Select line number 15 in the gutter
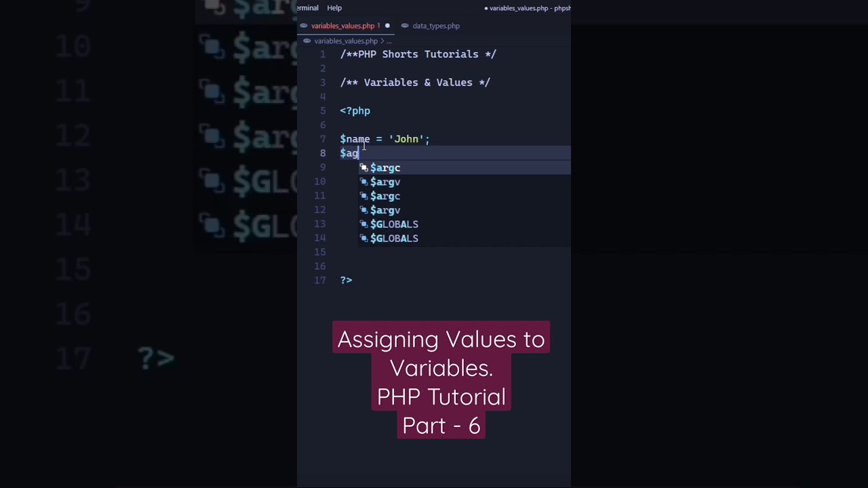The image size is (868, 488). tap(320, 252)
